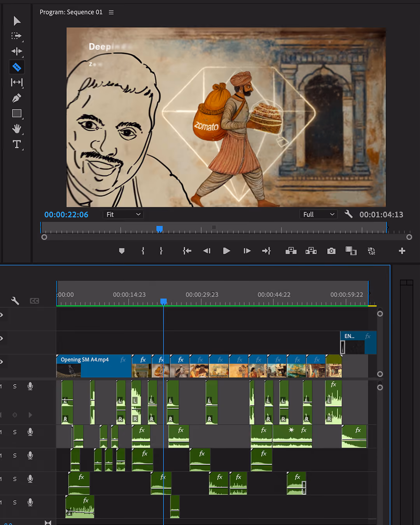Screen dimensions: 420x525
Task: Step back one frame
Action: tap(207, 251)
